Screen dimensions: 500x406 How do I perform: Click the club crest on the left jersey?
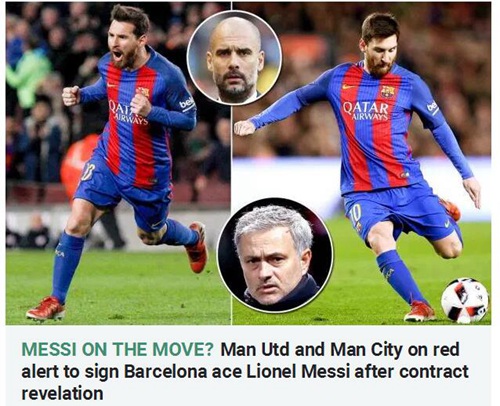[143, 91]
